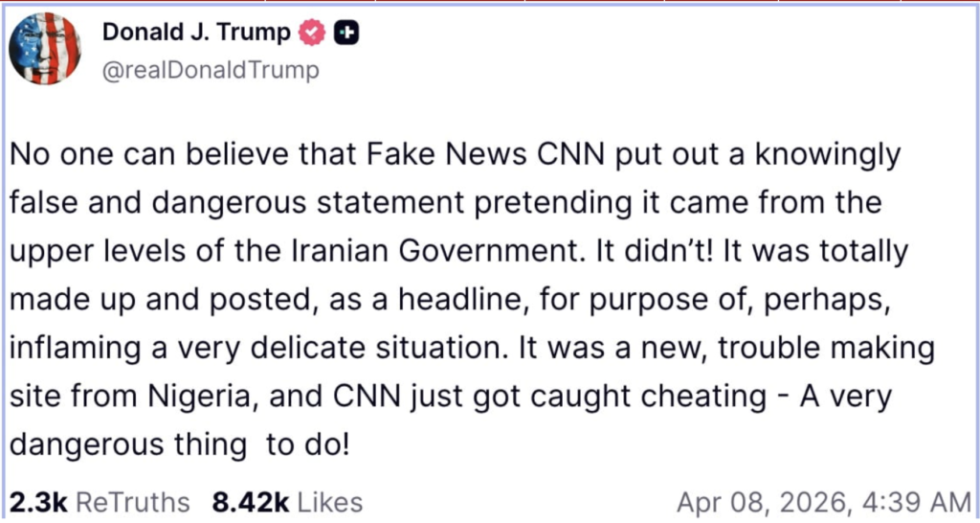
Task: Open Donald J. Trump's profile avatar
Action: pos(45,49)
